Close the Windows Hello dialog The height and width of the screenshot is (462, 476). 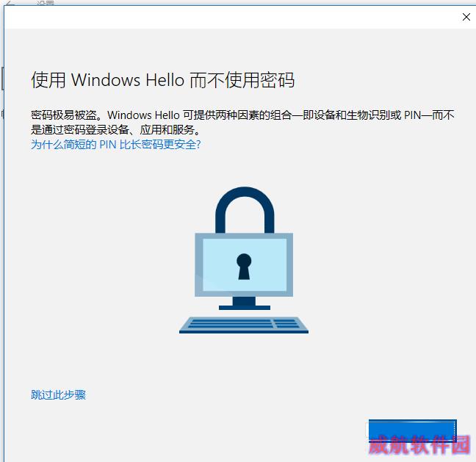tap(466, 17)
